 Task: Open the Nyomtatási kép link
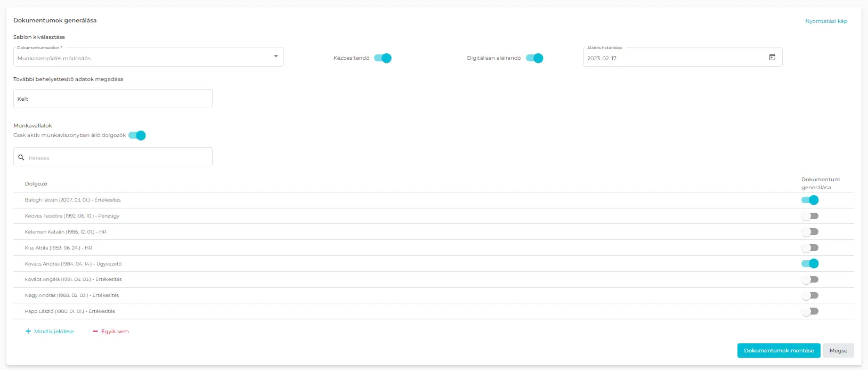coord(826,21)
